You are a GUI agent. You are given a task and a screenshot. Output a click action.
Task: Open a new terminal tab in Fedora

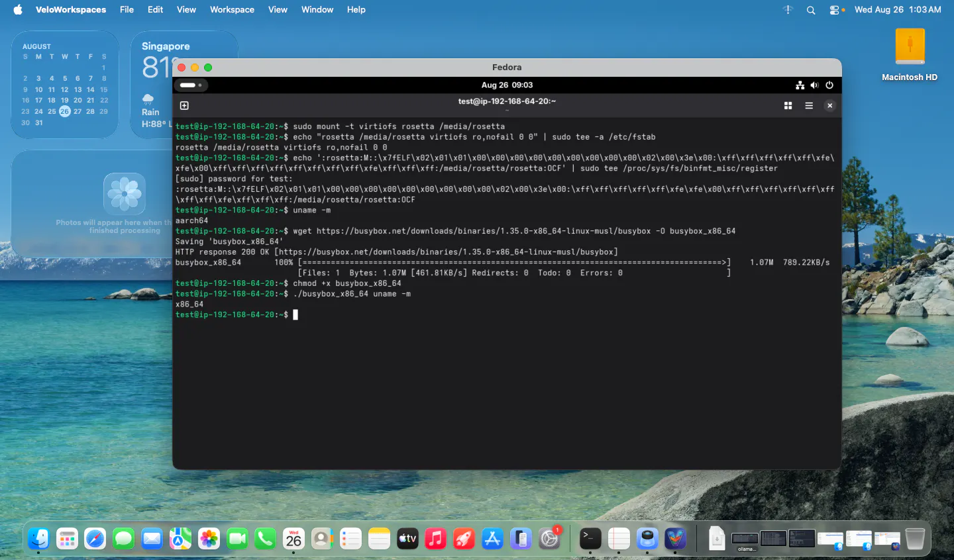[x=184, y=106]
